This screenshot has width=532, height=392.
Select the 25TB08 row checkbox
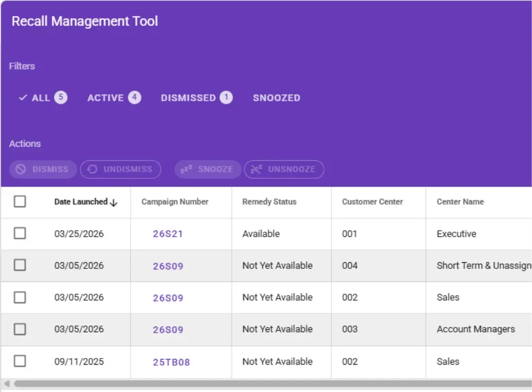pyautogui.click(x=20, y=361)
